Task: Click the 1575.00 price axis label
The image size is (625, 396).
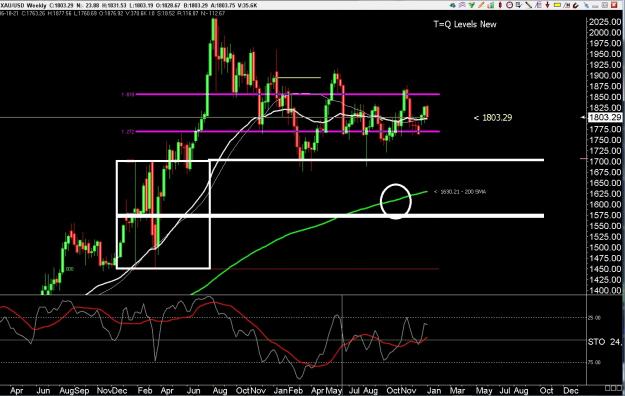Action: [x=605, y=215]
